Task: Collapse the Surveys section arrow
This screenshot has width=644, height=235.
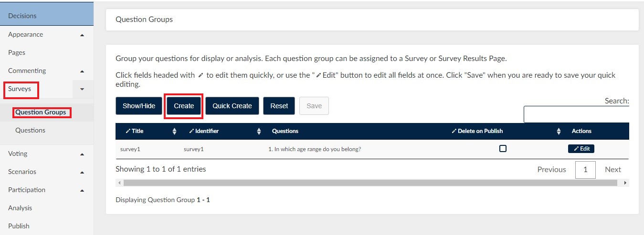Action: click(x=82, y=89)
